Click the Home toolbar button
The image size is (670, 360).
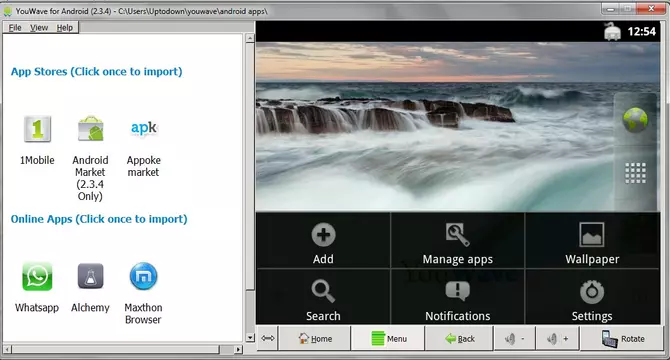click(x=315, y=339)
